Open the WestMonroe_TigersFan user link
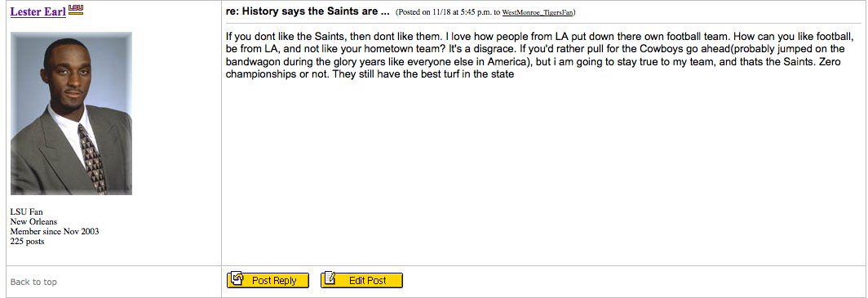The width and height of the screenshot is (868, 298). (x=537, y=12)
